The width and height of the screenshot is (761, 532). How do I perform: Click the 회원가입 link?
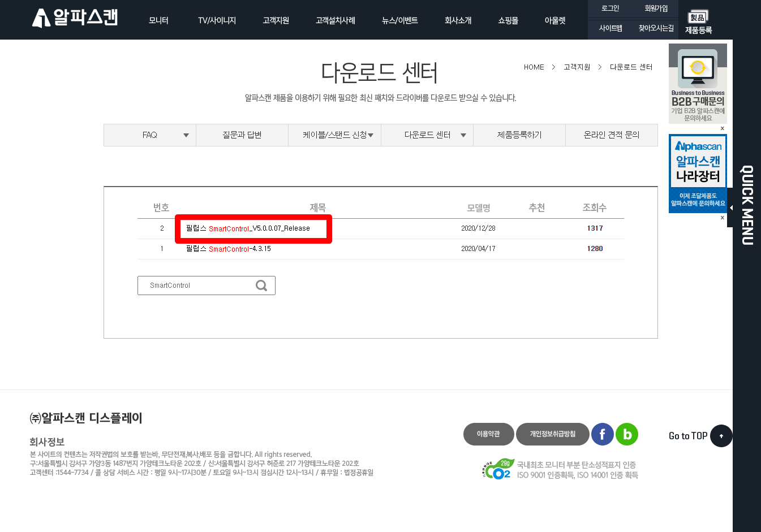click(656, 8)
